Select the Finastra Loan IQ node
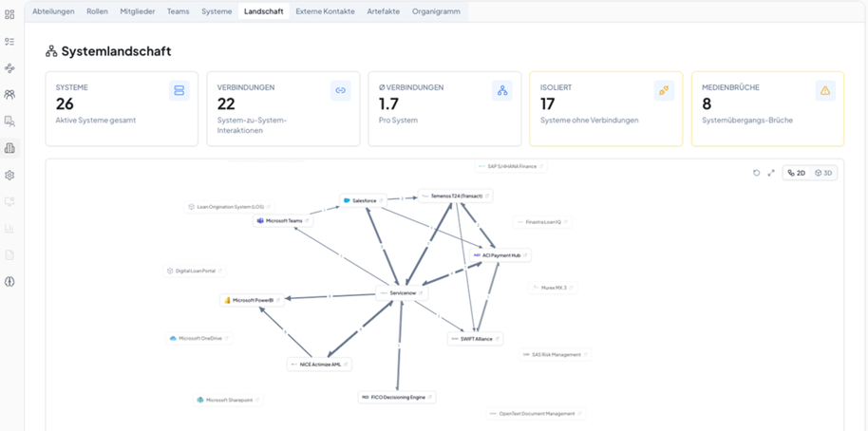Image resolution: width=868 pixels, height=431 pixels. coord(542,222)
